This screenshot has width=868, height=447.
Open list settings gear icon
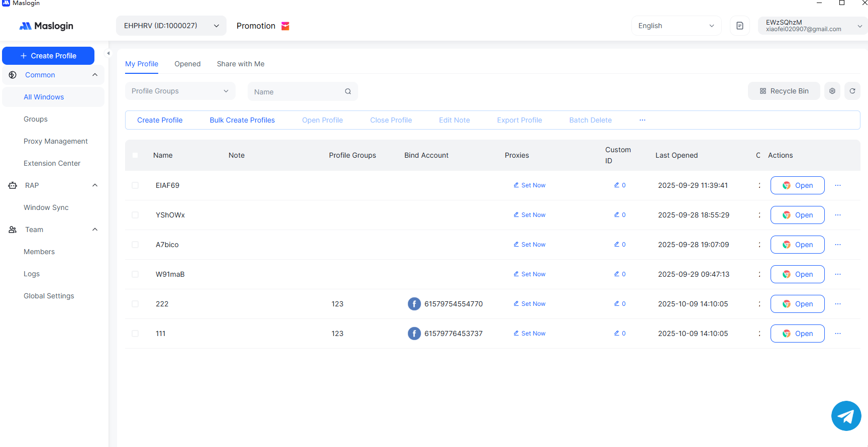[x=832, y=91]
